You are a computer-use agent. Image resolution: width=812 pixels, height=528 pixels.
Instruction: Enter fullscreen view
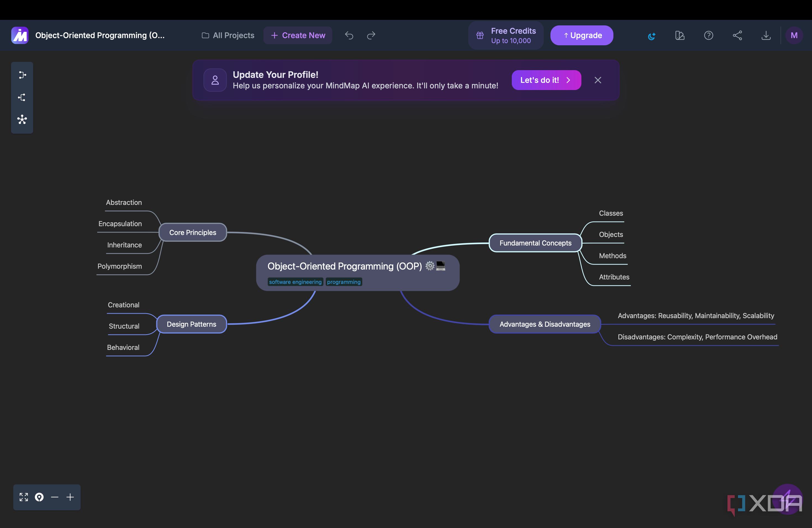[23, 497]
